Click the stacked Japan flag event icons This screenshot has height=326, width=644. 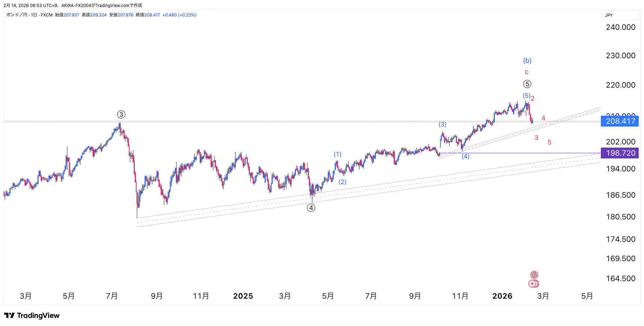coord(534,284)
